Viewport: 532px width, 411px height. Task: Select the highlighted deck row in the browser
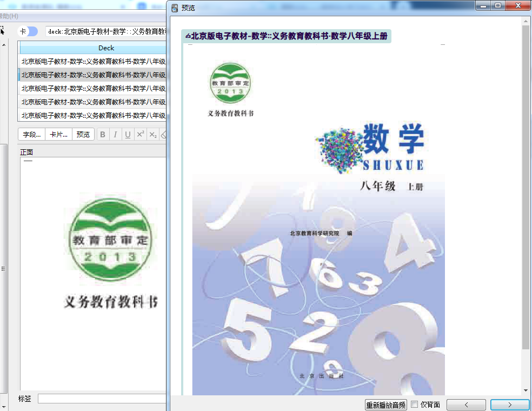93,75
